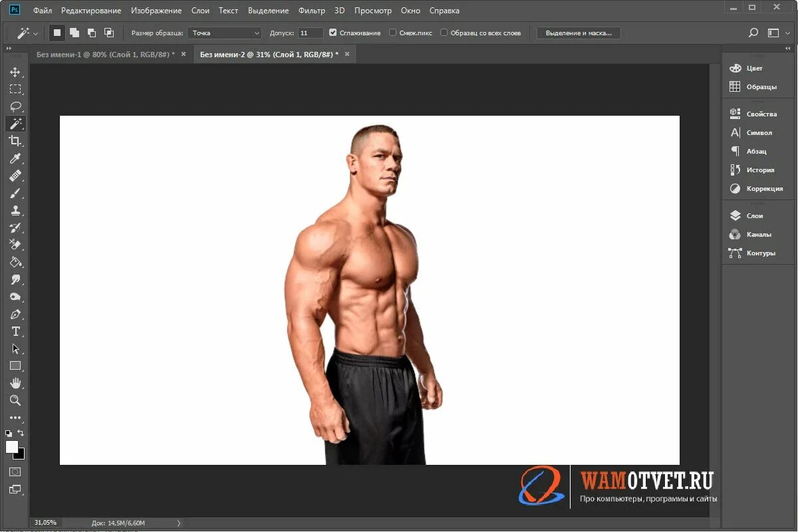Open the Слои menu
798x532 pixels.
(x=200, y=11)
